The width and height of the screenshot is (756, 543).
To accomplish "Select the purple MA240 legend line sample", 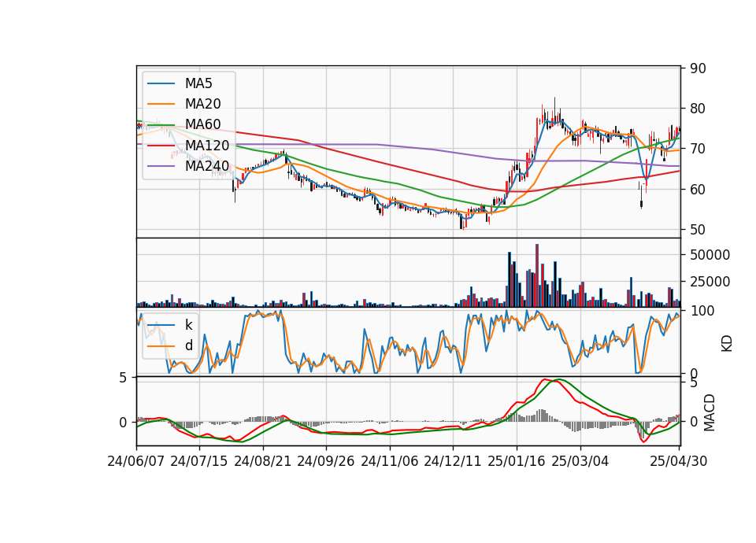I will (161, 166).
